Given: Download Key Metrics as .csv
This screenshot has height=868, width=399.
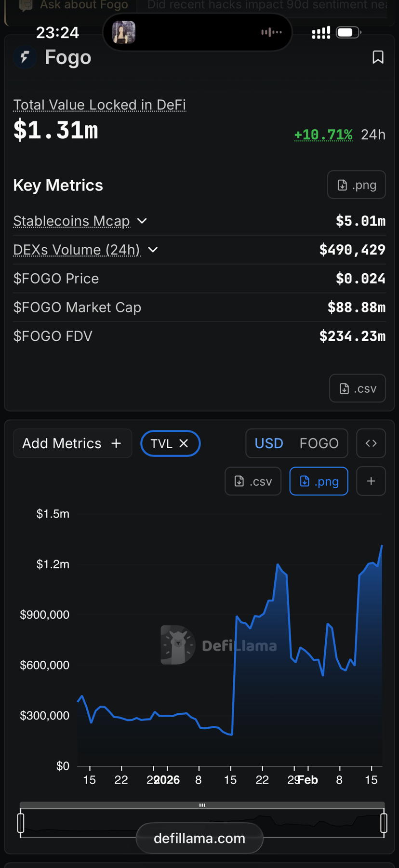Looking at the screenshot, I should click(357, 388).
